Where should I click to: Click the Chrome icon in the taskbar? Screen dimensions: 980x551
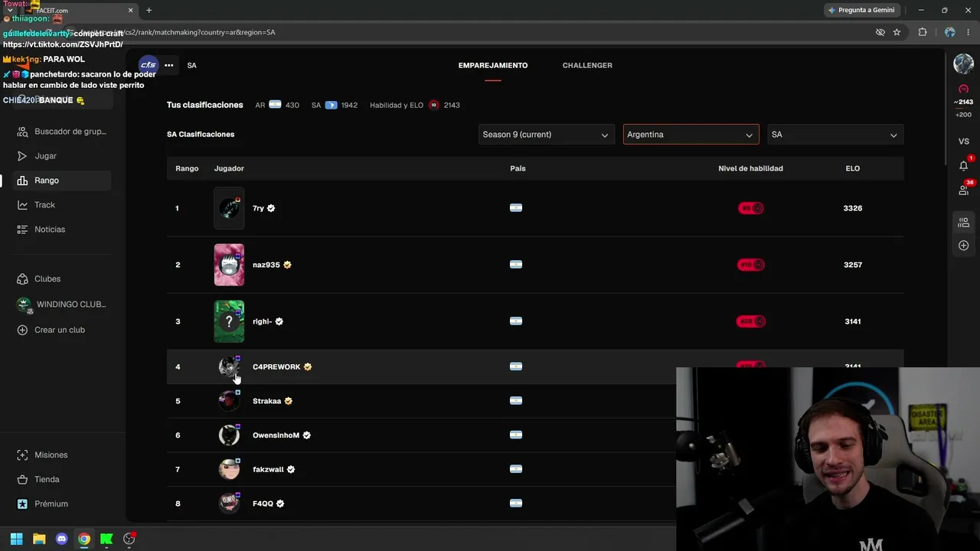[x=84, y=539]
